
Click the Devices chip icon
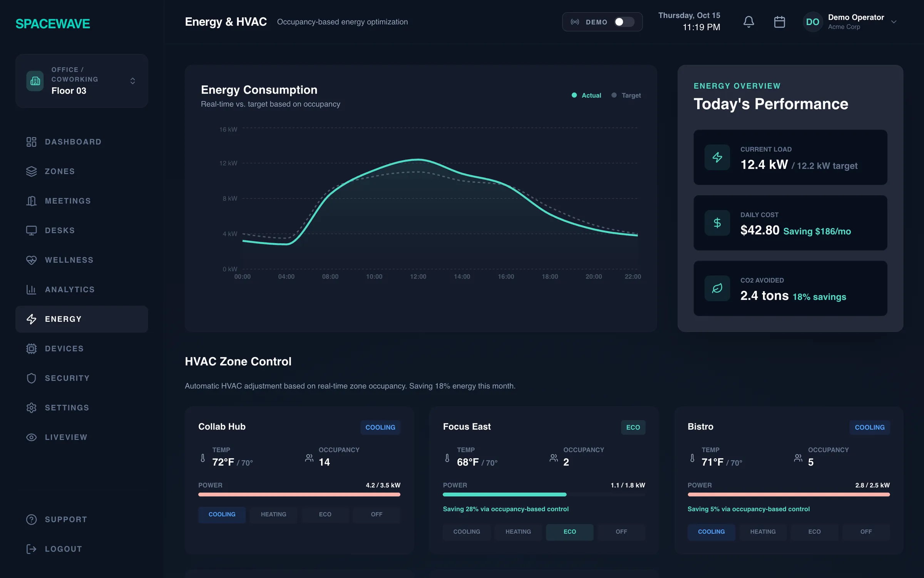(x=31, y=349)
